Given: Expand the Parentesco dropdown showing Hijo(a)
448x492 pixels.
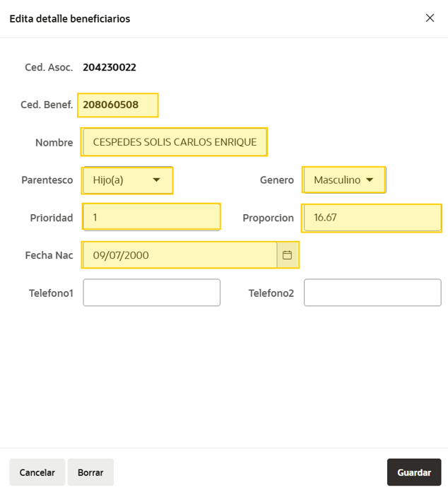Looking at the screenshot, I should tap(127, 180).
